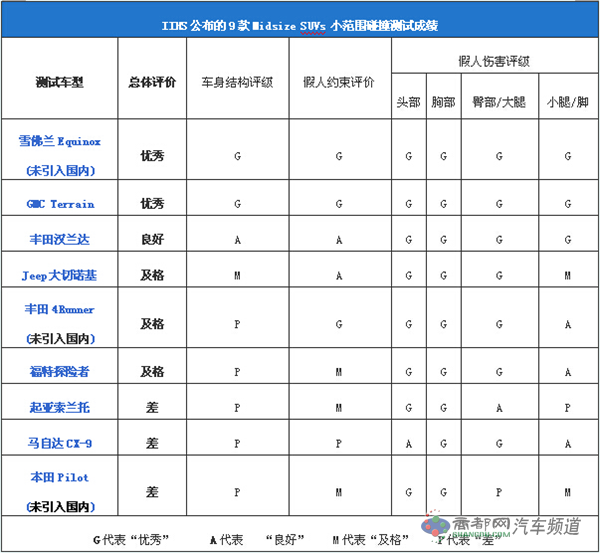Click legend text A代表“良好”
The image size is (600, 553).
click(257, 540)
